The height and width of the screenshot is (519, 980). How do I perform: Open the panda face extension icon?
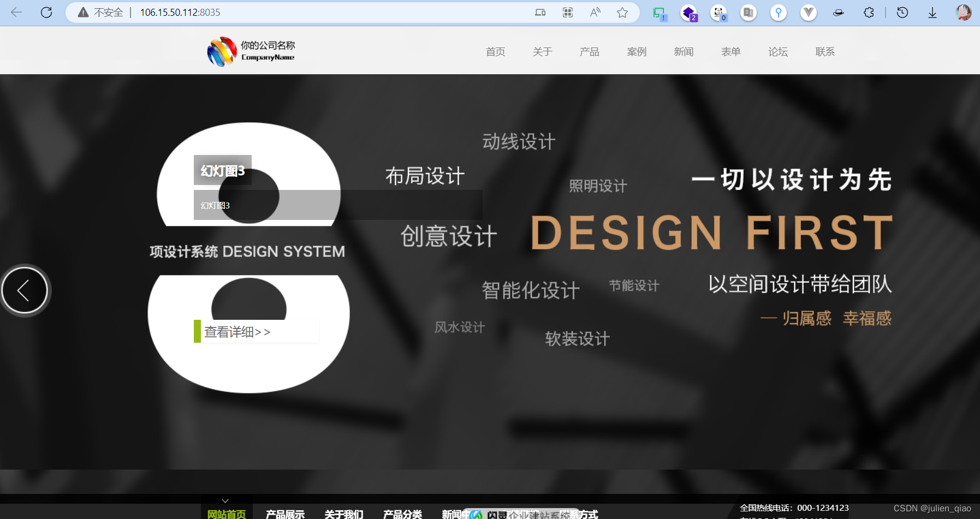click(719, 13)
